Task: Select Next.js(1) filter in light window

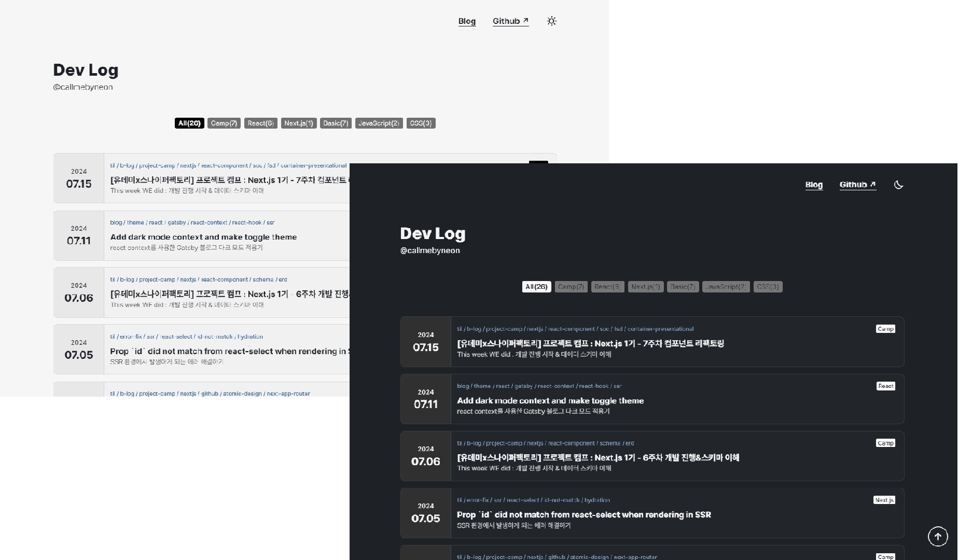Action: pos(298,123)
